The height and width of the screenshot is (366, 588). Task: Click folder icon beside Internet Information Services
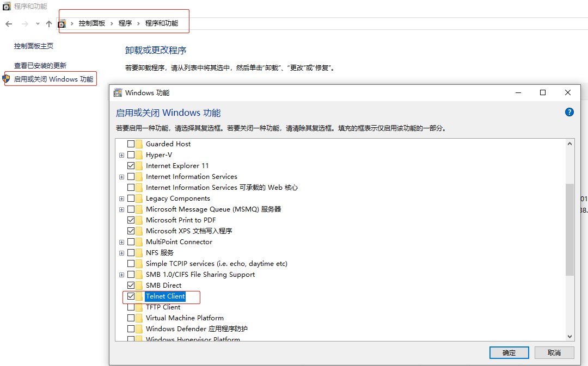[x=139, y=176]
